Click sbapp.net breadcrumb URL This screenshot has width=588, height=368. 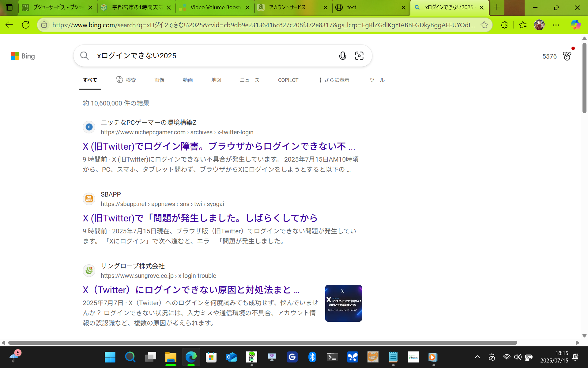pyautogui.click(x=162, y=204)
